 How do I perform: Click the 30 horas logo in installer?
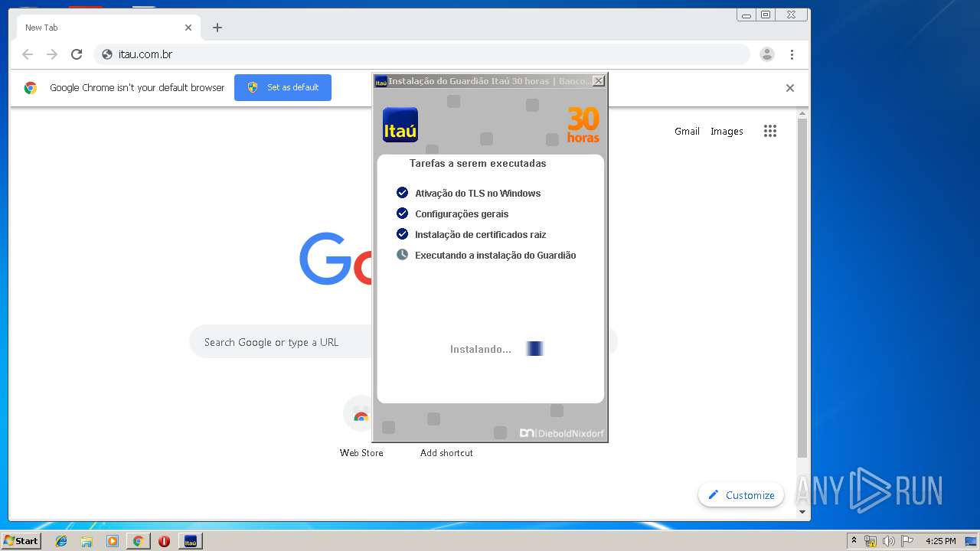click(x=583, y=125)
